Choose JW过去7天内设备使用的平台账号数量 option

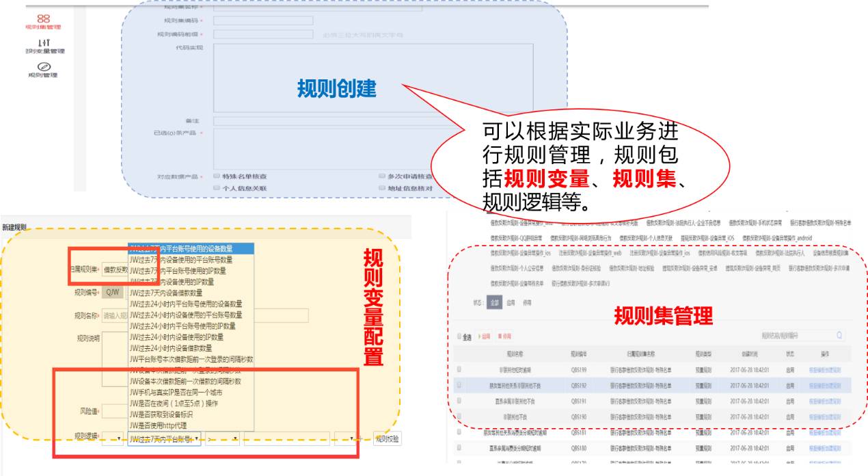[x=191, y=259]
